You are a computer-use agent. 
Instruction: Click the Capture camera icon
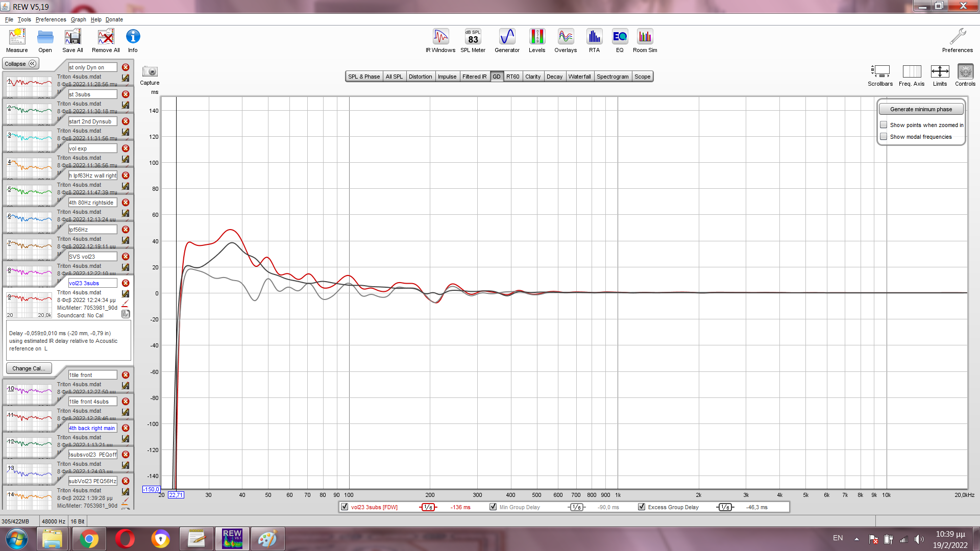coord(150,72)
